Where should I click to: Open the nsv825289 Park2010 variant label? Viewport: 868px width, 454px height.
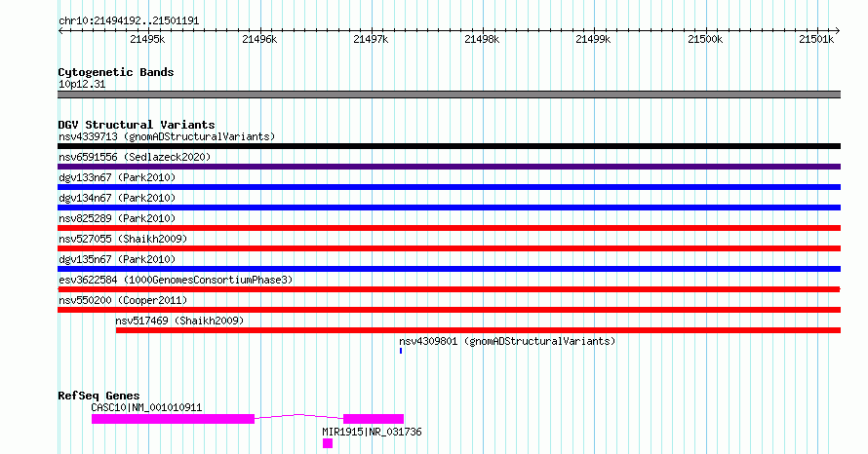pos(117,218)
